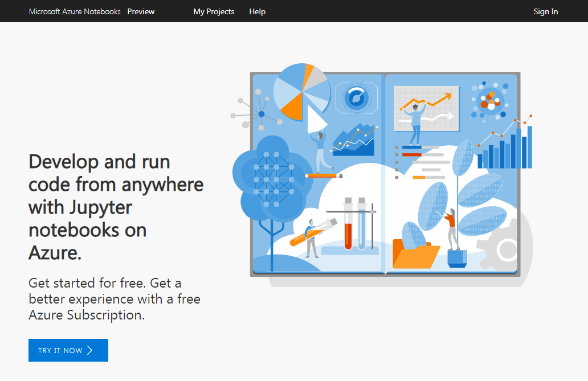
Task: Click the text 'Get started for free. Get a'
Action: coord(105,282)
